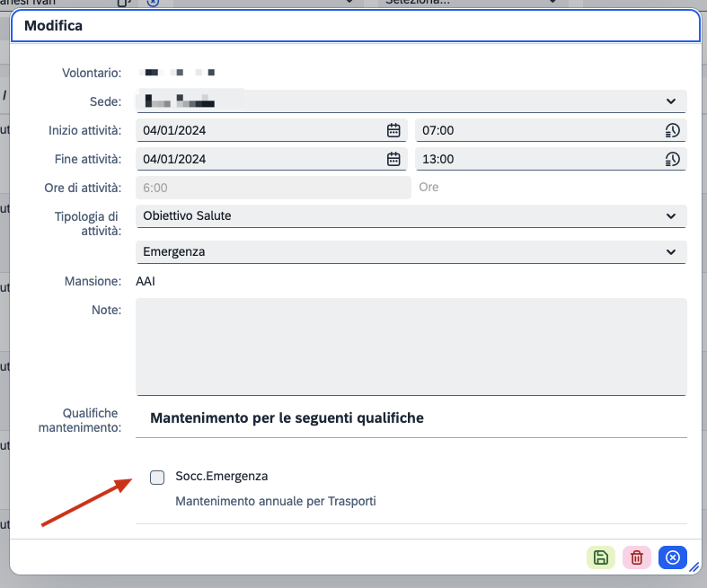Open the Obiettivo Salute dropdown
Screen dimensions: 707x588
tap(671, 216)
